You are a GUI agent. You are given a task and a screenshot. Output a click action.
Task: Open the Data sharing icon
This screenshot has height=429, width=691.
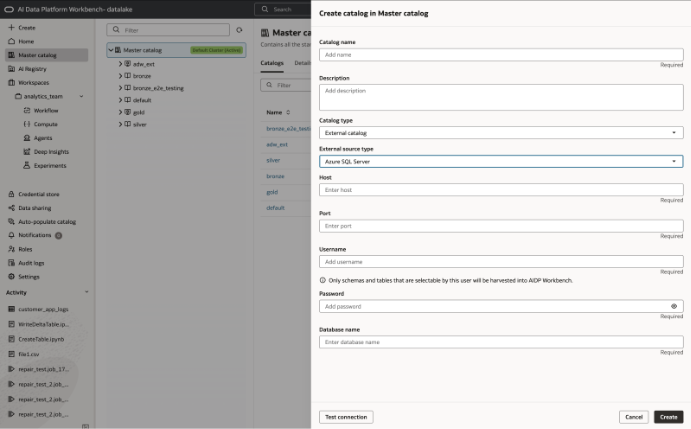pos(11,208)
